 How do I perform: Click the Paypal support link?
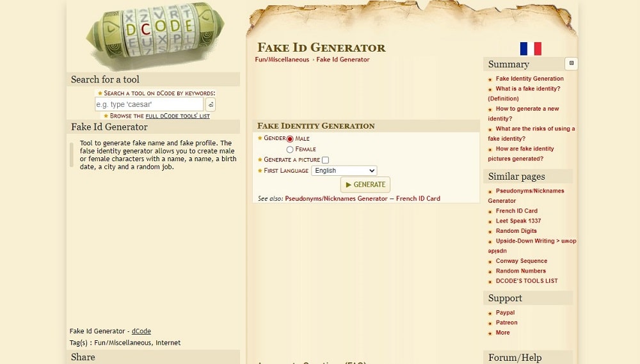(505, 313)
